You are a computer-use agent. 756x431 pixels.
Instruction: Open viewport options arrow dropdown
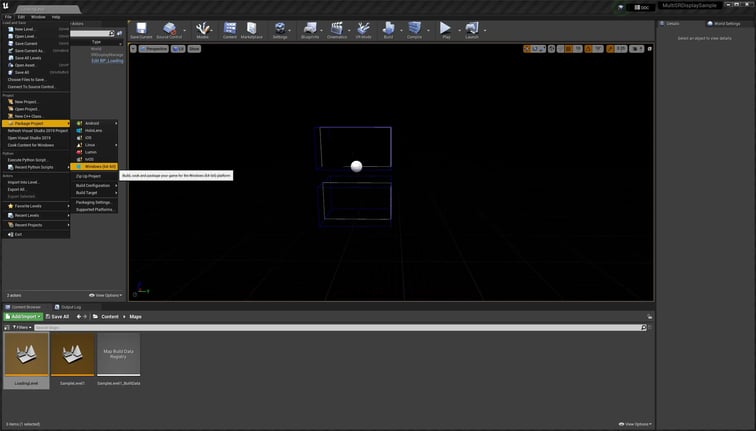134,49
